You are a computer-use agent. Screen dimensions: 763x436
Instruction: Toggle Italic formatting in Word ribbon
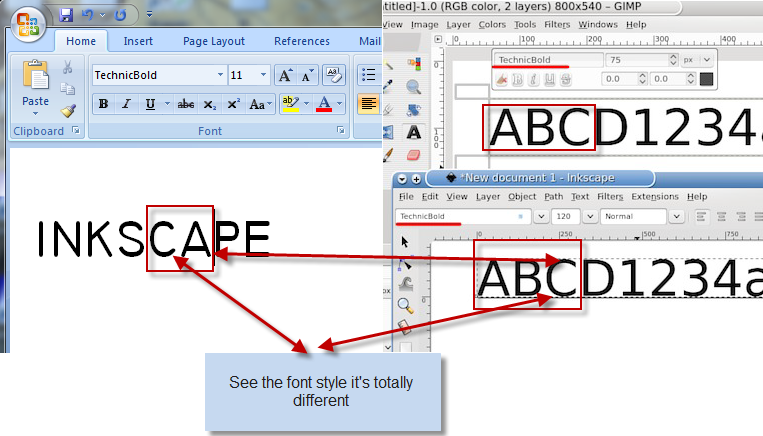[x=126, y=104]
